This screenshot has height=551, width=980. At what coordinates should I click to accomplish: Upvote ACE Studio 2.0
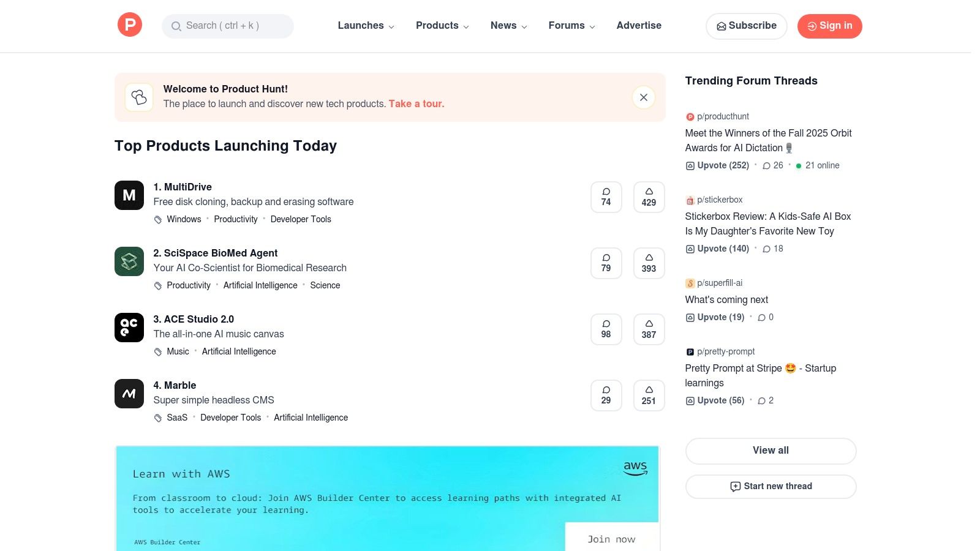click(649, 329)
